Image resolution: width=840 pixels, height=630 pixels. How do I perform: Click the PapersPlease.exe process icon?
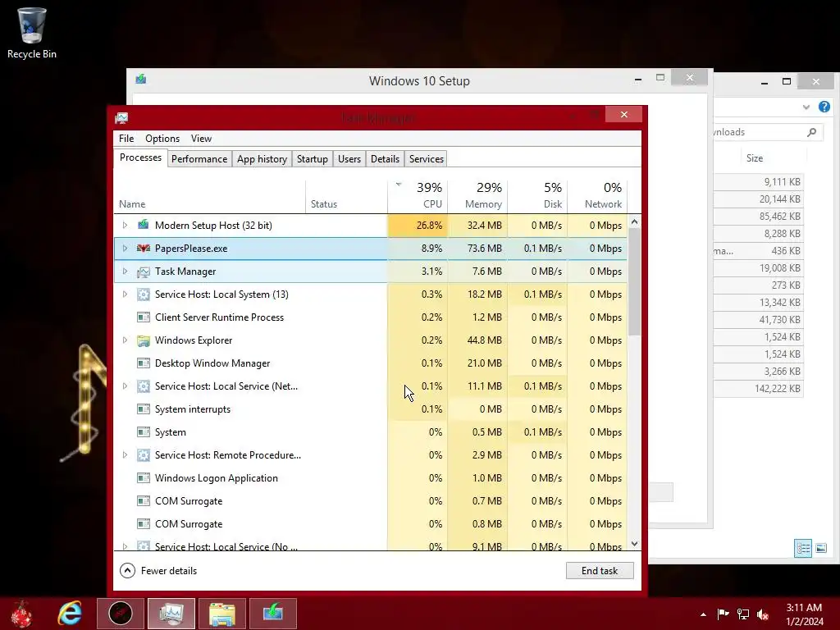[143, 248]
